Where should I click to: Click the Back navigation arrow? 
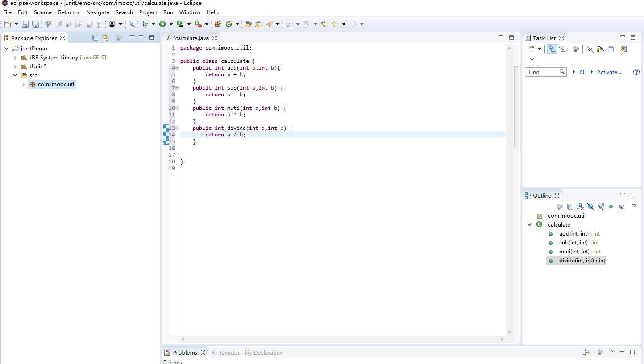click(335, 24)
